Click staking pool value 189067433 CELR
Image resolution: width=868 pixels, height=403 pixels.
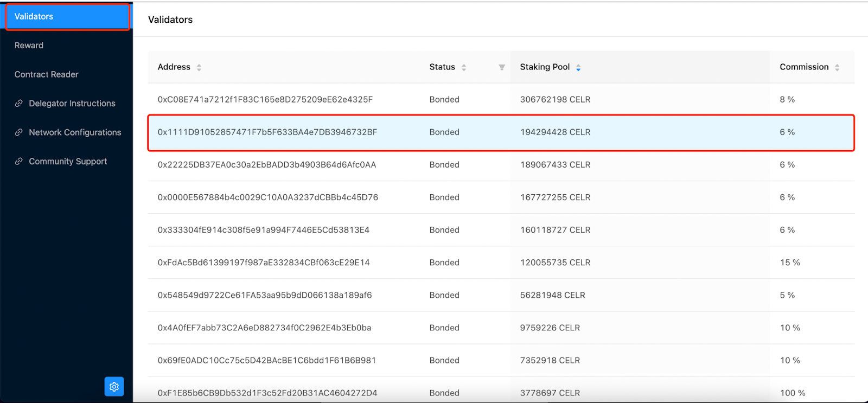click(x=556, y=164)
